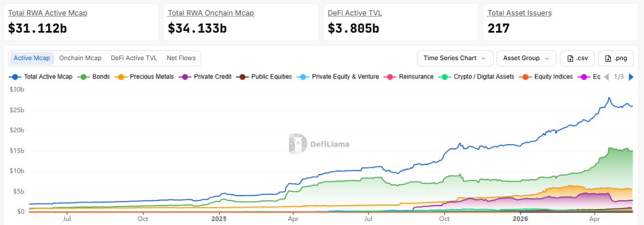Select the Net Flows tab
This screenshot has width=644, height=225.
(181, 58)
